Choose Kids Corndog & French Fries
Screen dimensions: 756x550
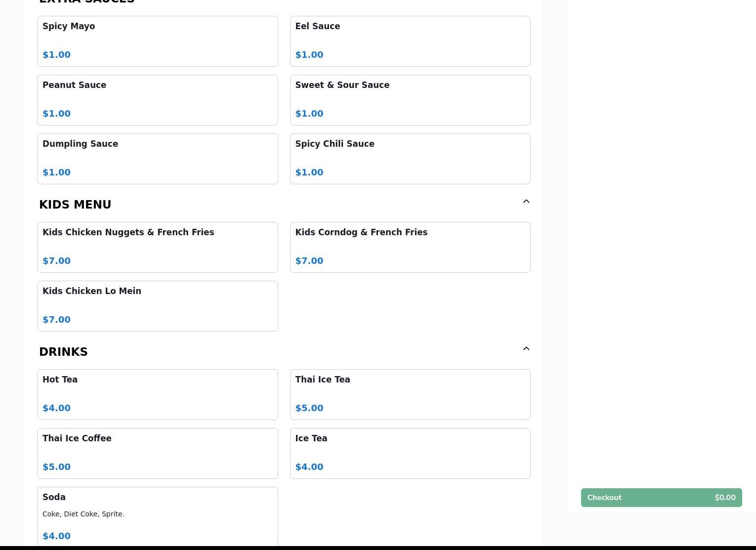410,247
